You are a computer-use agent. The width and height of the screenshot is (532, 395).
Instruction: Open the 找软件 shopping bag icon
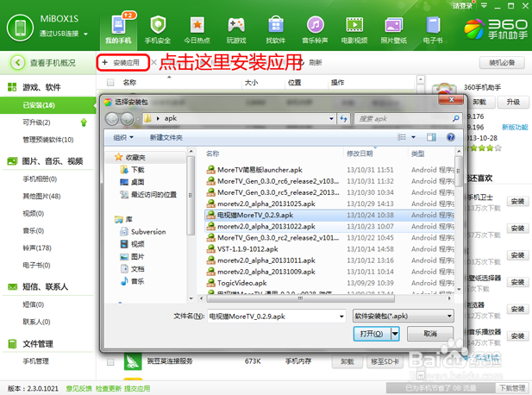point(275,28)
